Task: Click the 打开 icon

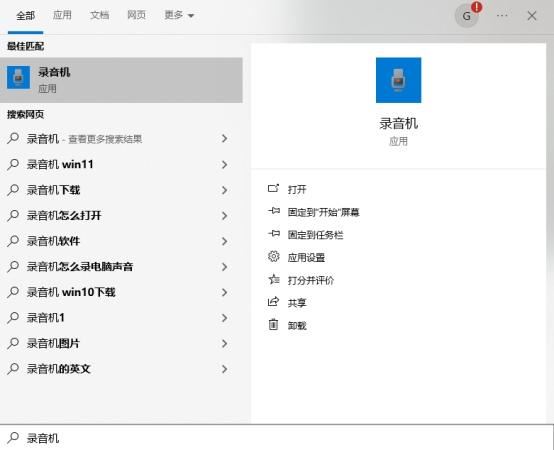Action: pyautogui.click(x=273, y=188)
